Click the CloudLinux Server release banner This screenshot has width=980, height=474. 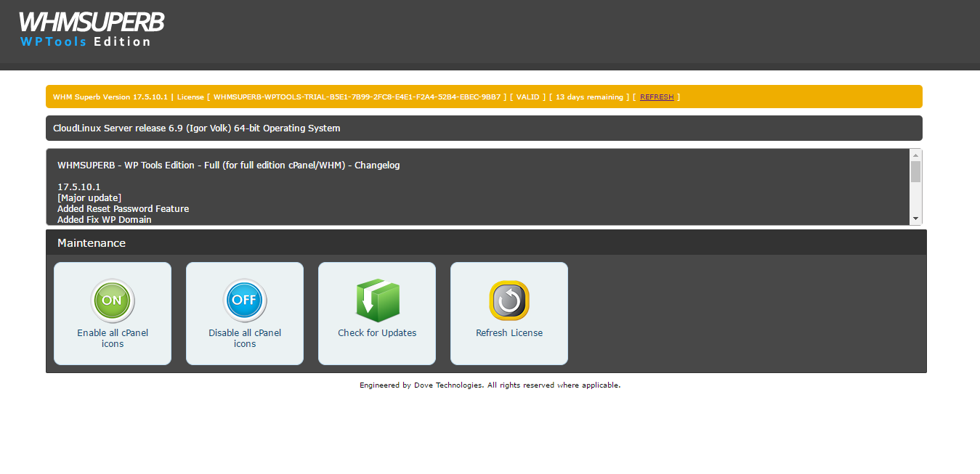click(x=196, y=128)
